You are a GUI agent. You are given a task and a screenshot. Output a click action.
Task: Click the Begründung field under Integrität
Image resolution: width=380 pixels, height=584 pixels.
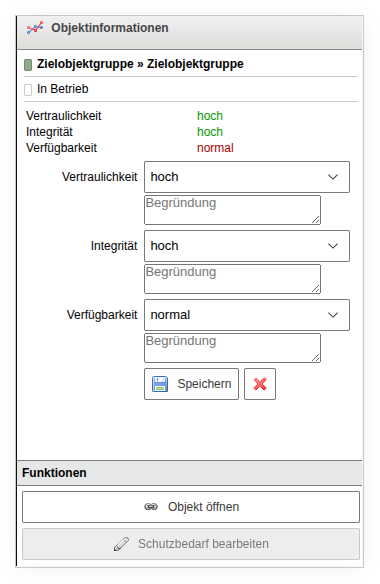click(x=232, y=279)
